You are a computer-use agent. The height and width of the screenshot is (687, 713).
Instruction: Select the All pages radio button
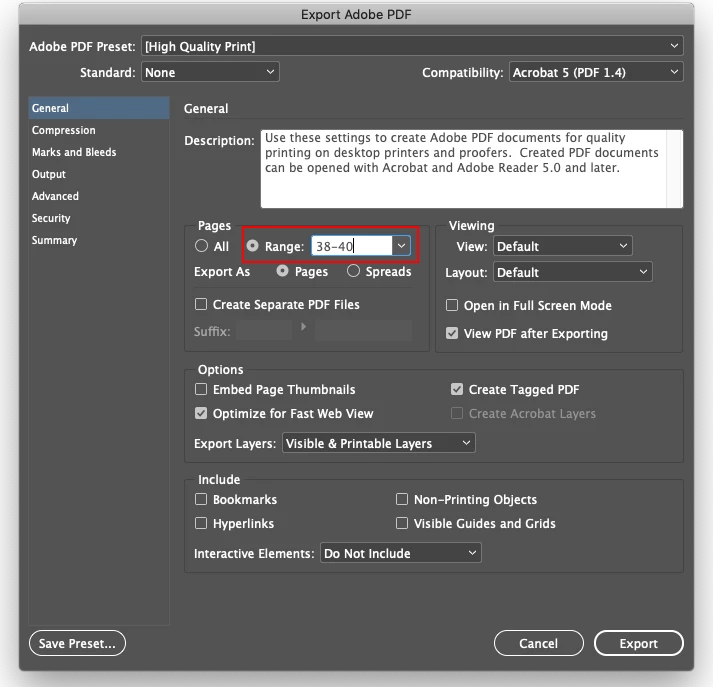coord(201,246)
